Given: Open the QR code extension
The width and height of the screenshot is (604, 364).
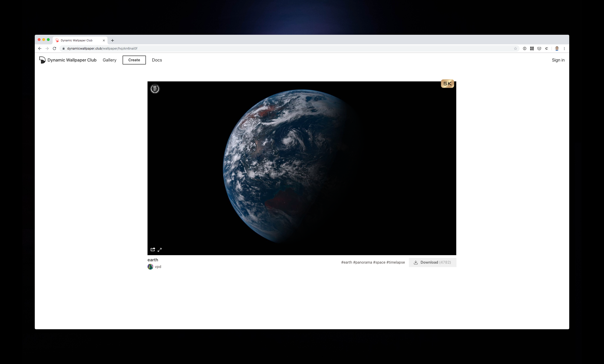Looking at the screenshot, I should click(532, 48).
